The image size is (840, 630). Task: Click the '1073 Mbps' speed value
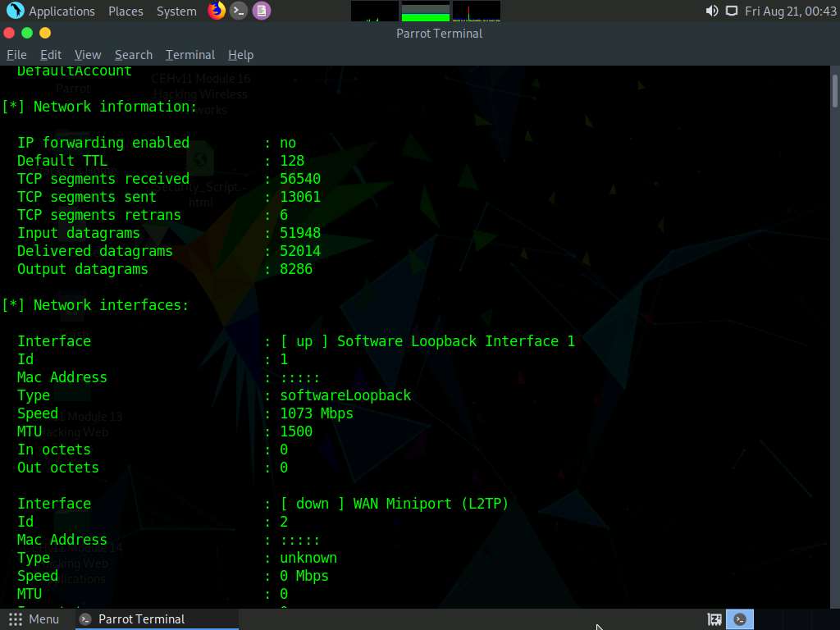317,413
